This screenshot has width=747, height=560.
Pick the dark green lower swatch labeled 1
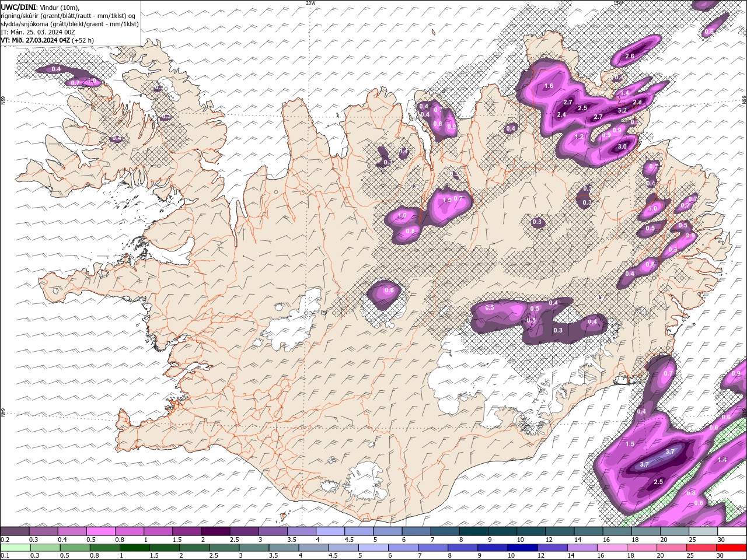point(134,548)
